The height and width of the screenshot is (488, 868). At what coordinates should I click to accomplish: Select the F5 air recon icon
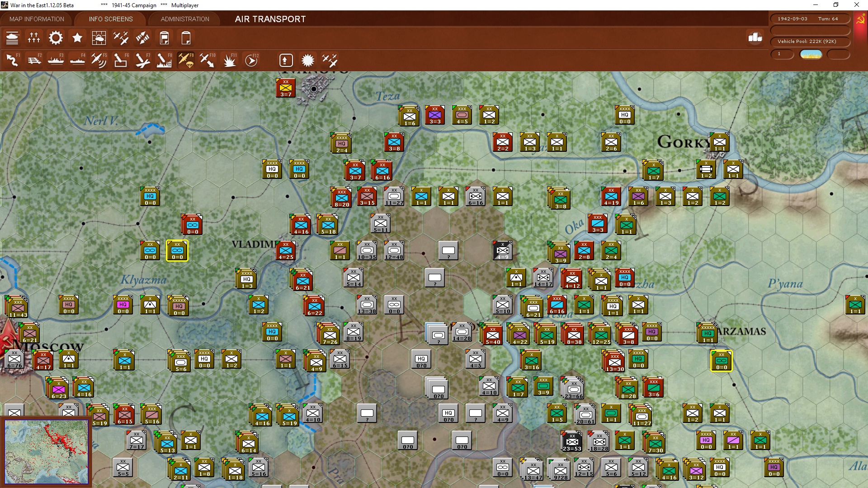point(99,60)
